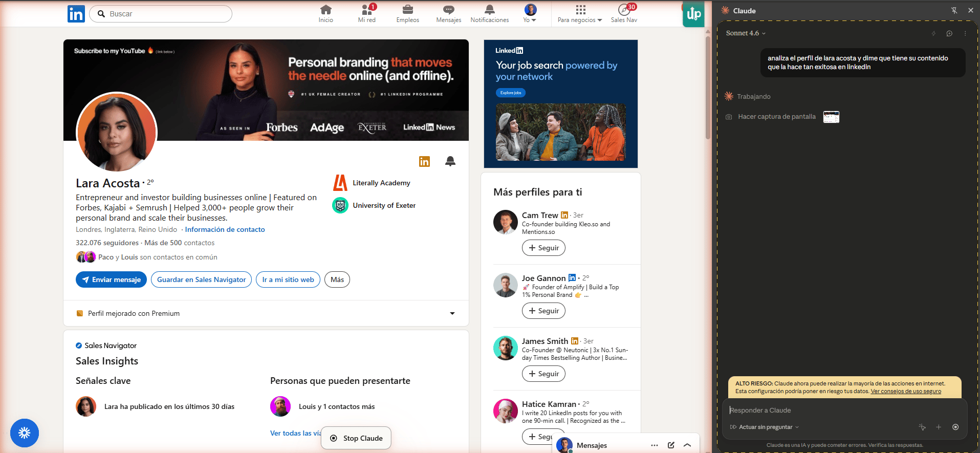Viewport: 980px width, 453px height.
Task: Open Paco y Louis mutual contacts link
Action: [158, 257]
